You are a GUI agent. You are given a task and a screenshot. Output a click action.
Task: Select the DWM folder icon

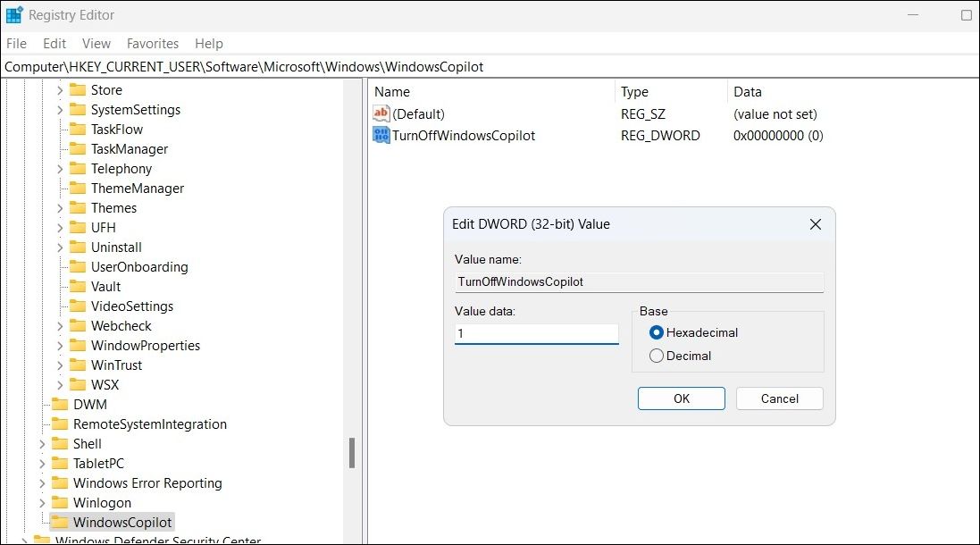tap(61, 404)
